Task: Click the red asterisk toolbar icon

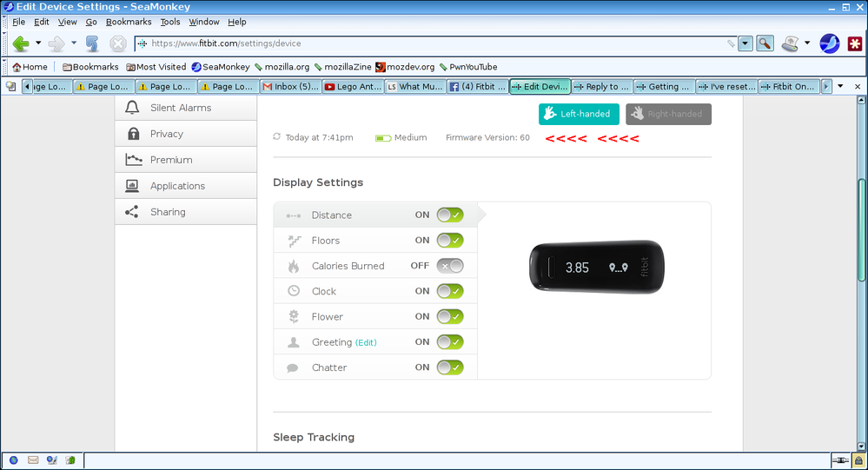Action: click(x=855, y=43)
